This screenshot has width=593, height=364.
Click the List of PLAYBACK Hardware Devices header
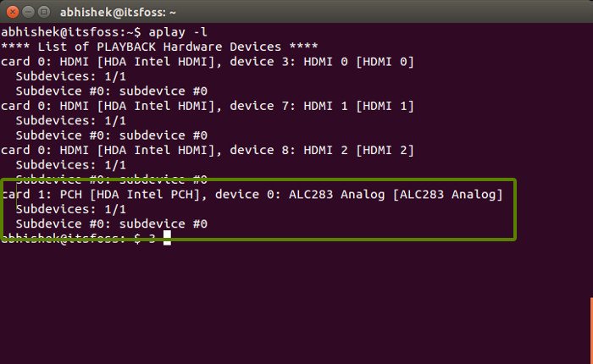pos(159,47)
